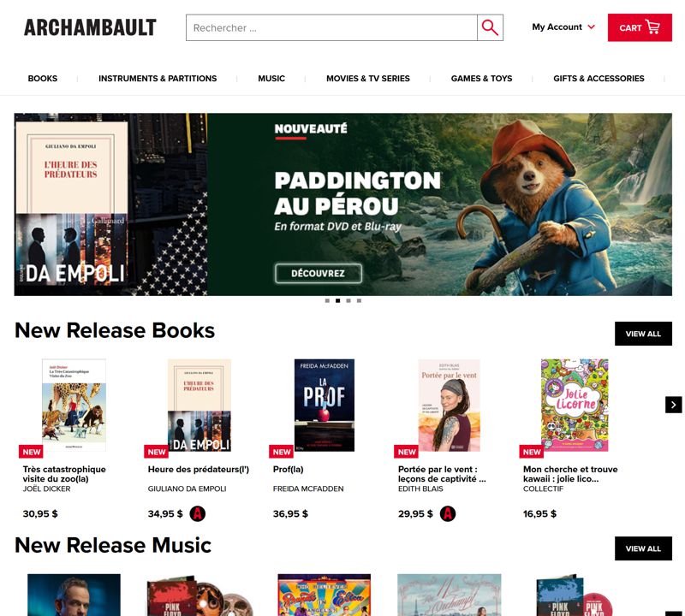Image resolution: width=685 pixels, height=616 pixels.
Task: Open the Books category menu
Action: point(42,79)
